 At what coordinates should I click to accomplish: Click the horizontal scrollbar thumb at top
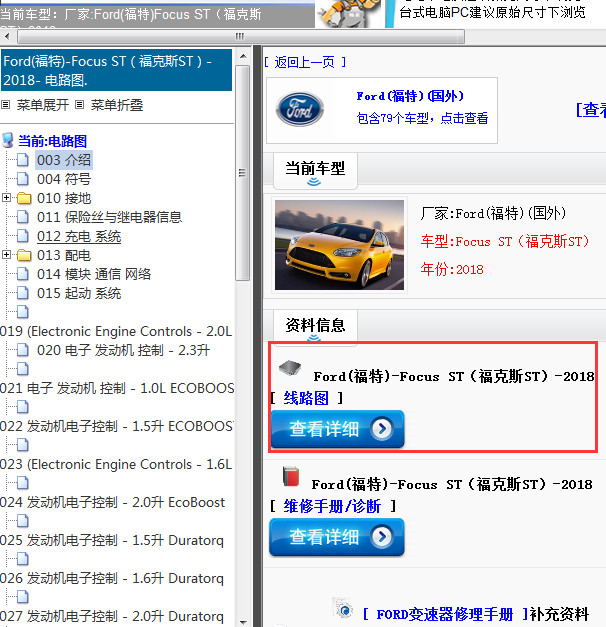[x=241, y=37]
